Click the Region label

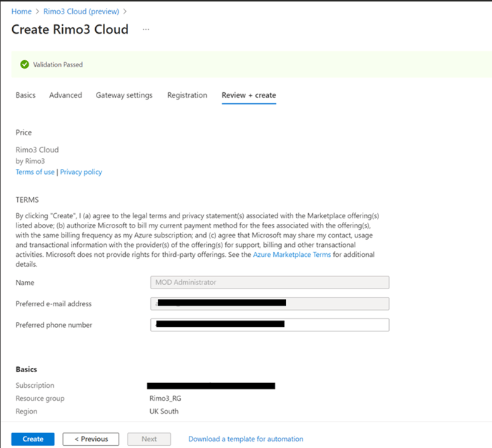[26, 412]
